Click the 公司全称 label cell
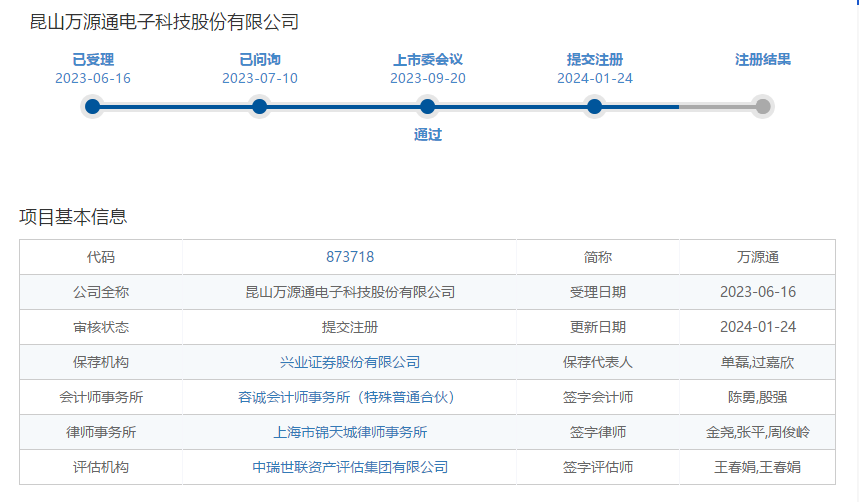Viewport: 859px width, 502px height. coord(101,292)
